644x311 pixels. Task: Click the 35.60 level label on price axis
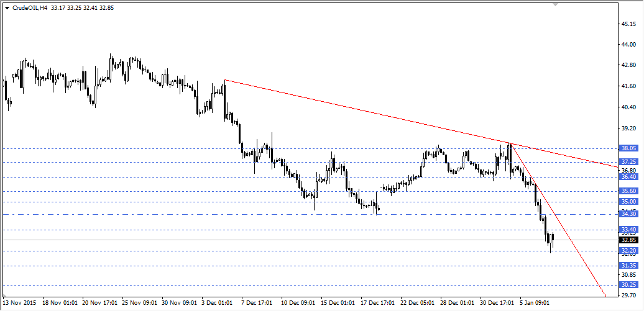pos(628,191)
